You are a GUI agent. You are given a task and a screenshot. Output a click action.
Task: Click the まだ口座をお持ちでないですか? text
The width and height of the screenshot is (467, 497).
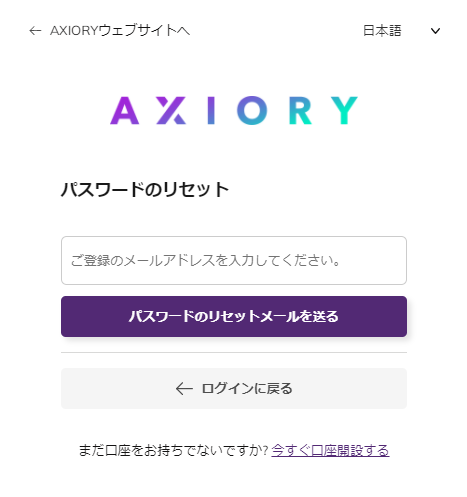[173, 451]
